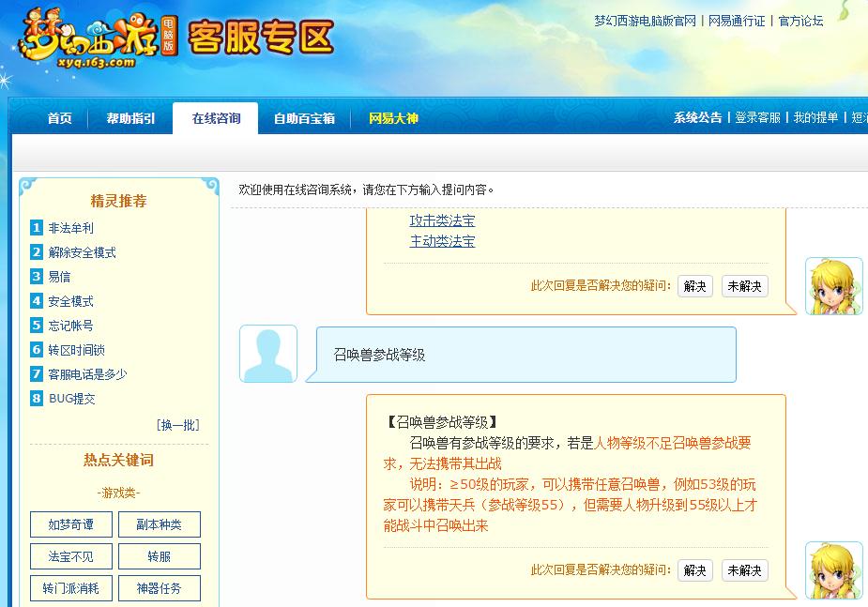Click the blank user avatar in the chat
The width and height of the screenshot is (868, 607).
[267, 354]
